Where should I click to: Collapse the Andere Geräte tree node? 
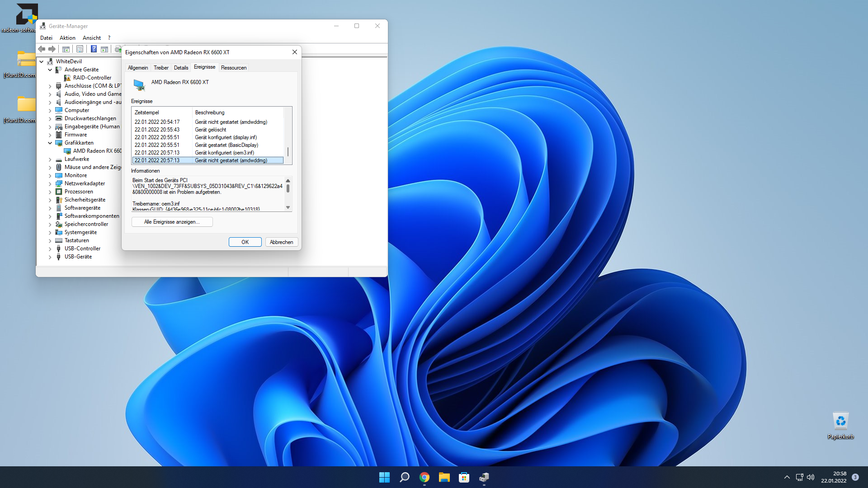tap(50, 70)
